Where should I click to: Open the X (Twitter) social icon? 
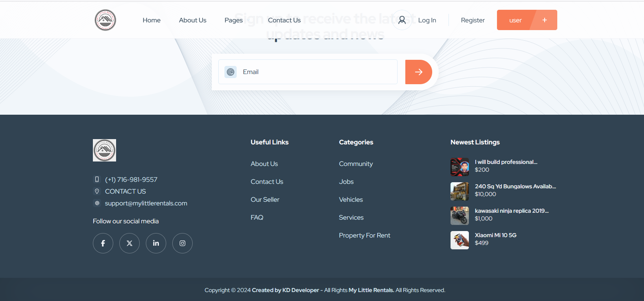click(130, 243)
